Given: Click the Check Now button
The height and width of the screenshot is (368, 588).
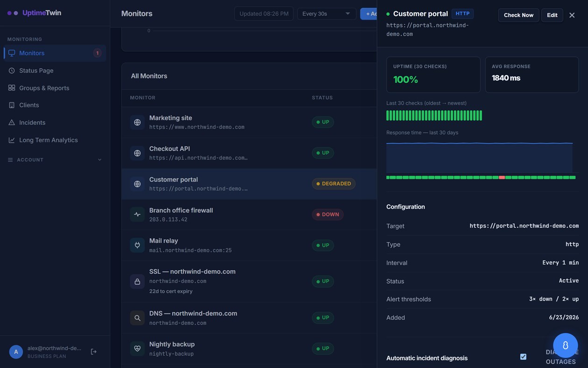Looking at the screenshot, I should click(518, 15).
